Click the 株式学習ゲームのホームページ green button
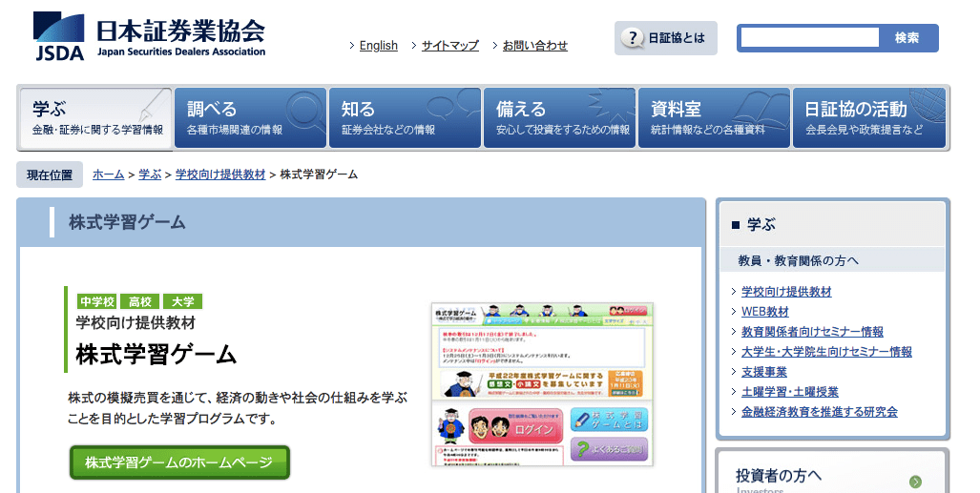980x493 pixels. [179, 462]
